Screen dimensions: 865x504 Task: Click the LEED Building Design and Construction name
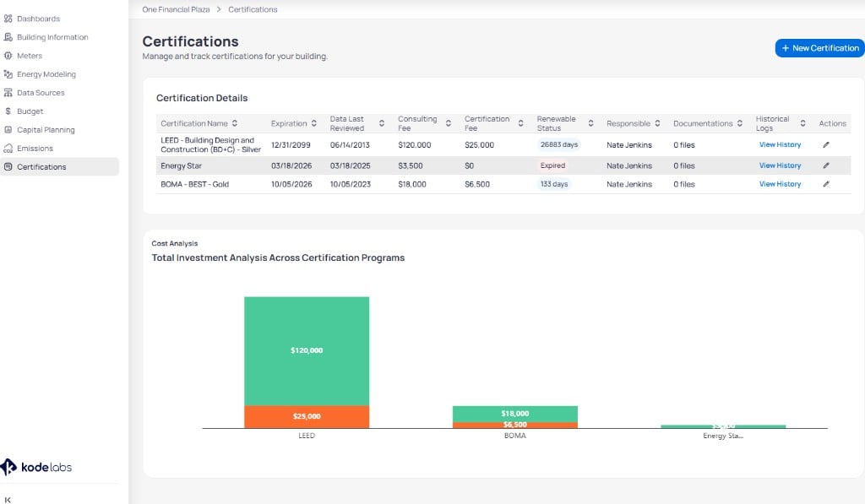point(210,144)
